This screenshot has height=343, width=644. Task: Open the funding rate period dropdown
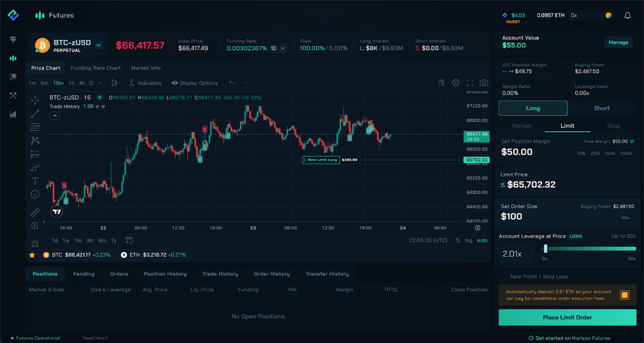(279, 48)
